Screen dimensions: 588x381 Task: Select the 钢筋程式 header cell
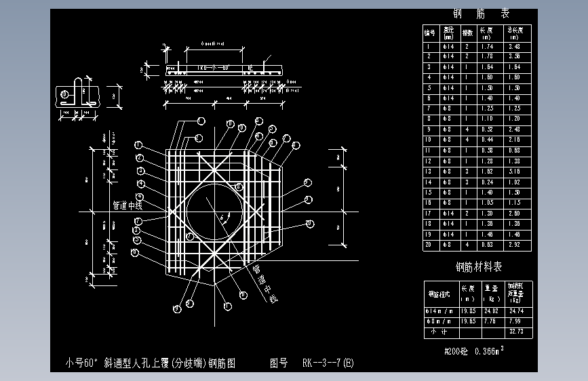pos(439,294)
